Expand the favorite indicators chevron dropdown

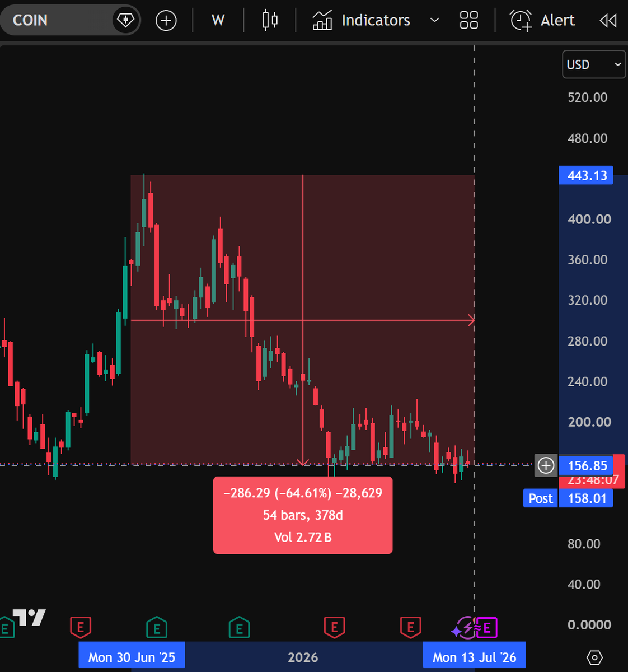(434, 21)
